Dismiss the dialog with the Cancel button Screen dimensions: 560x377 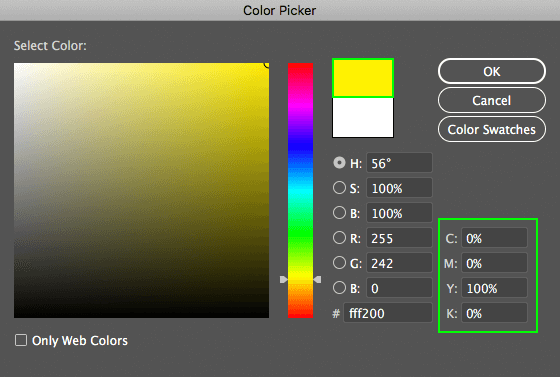point(491,100)
